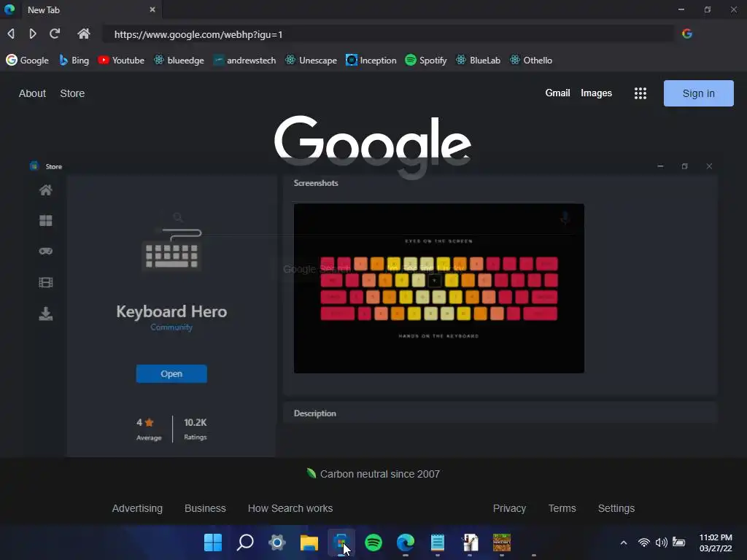
Task: Go back using the browser back arrow
Action: coord(11,34)
